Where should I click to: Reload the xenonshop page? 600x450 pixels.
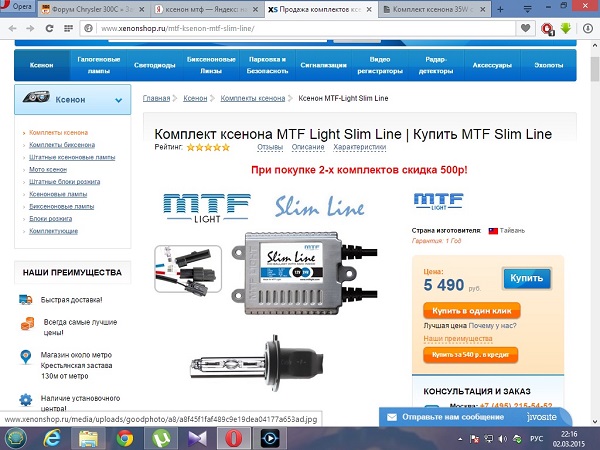49,28
